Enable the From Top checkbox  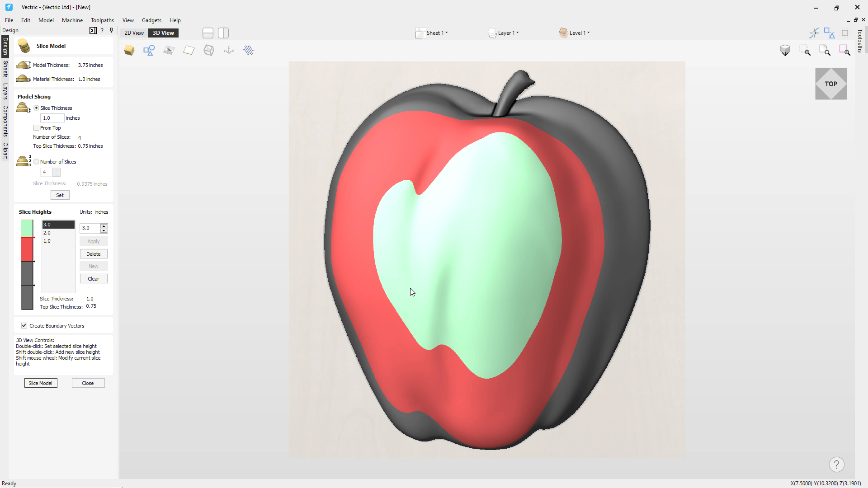point(37,128)
